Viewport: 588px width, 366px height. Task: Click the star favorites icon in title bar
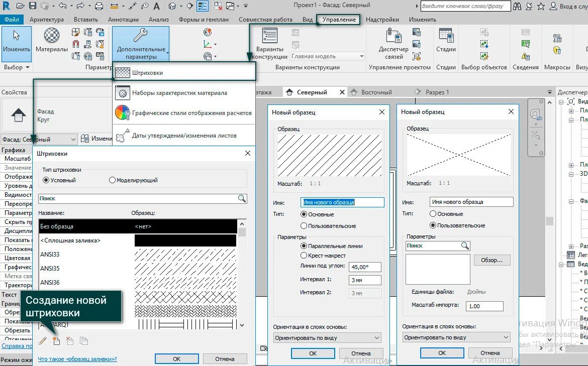(541, 6)
